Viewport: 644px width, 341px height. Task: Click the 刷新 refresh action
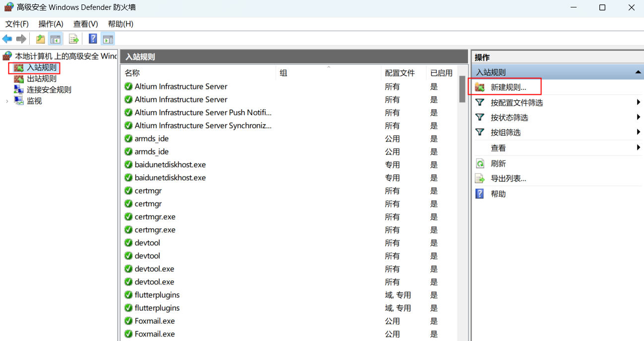[498, 163]
